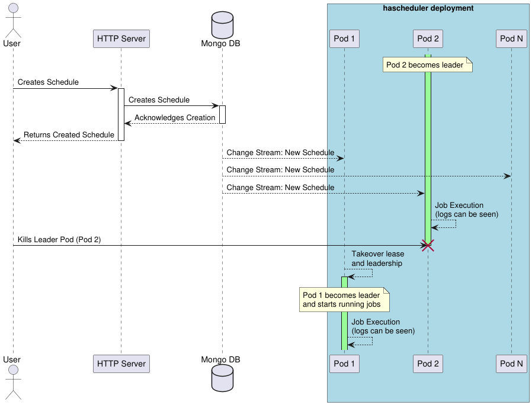Viewport: 532px width, 405px height.
Task: Select the top Pod N participant box
Action: (x=511, y=39)
